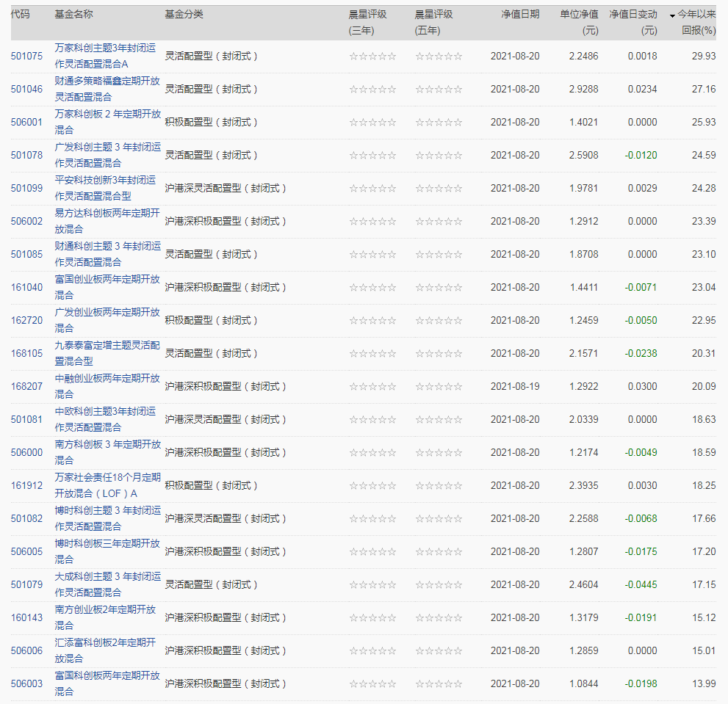The width and height of the screenshot is (728, 704).
Task: Click the 代码 column header
Action: coord(21,14)
